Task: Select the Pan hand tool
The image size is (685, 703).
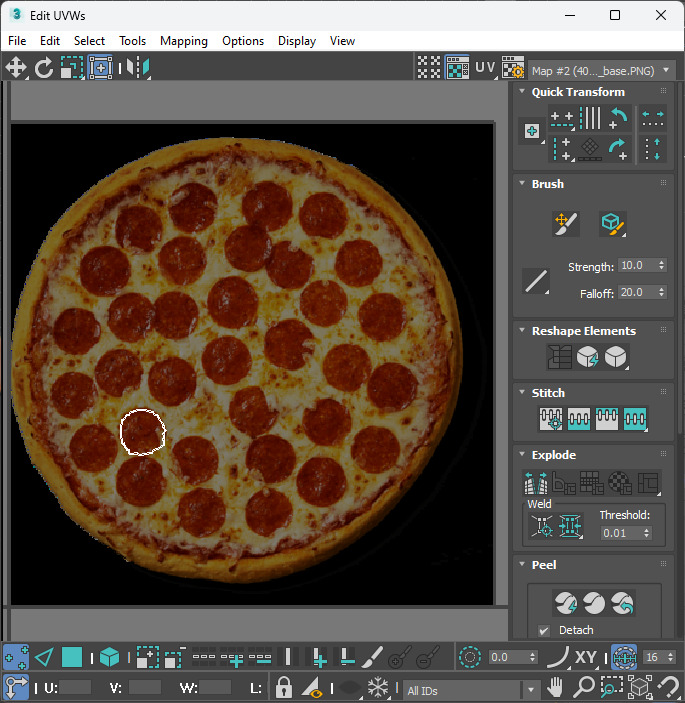Action: click(555, 686)
